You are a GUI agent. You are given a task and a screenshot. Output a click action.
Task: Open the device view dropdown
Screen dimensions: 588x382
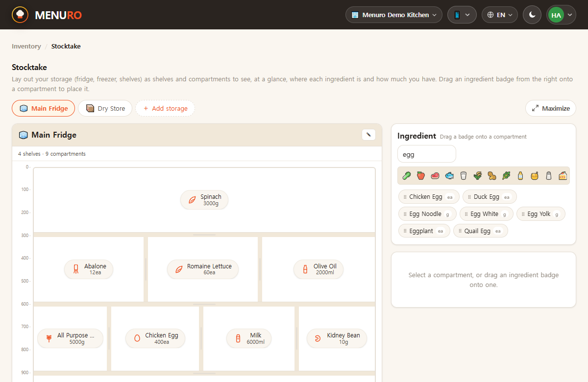click(462, 15)
